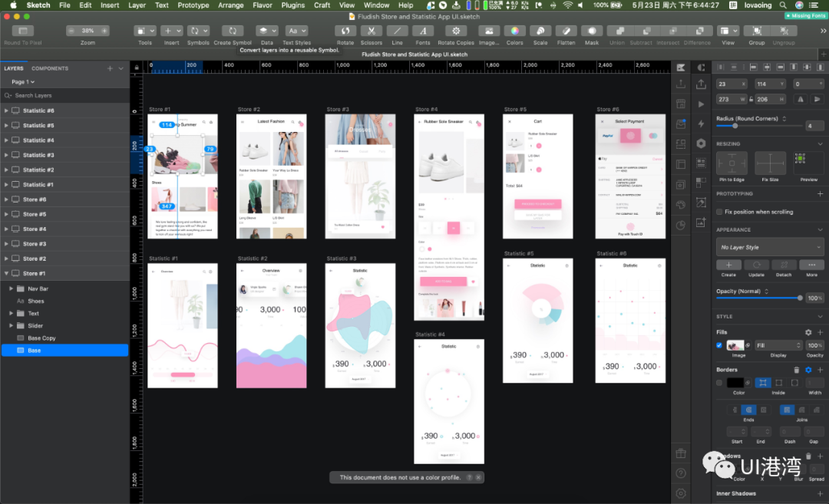This screenshot has height=504, width=829.
Task: Expand the Store #6 artboard
Action: [6, 199]
